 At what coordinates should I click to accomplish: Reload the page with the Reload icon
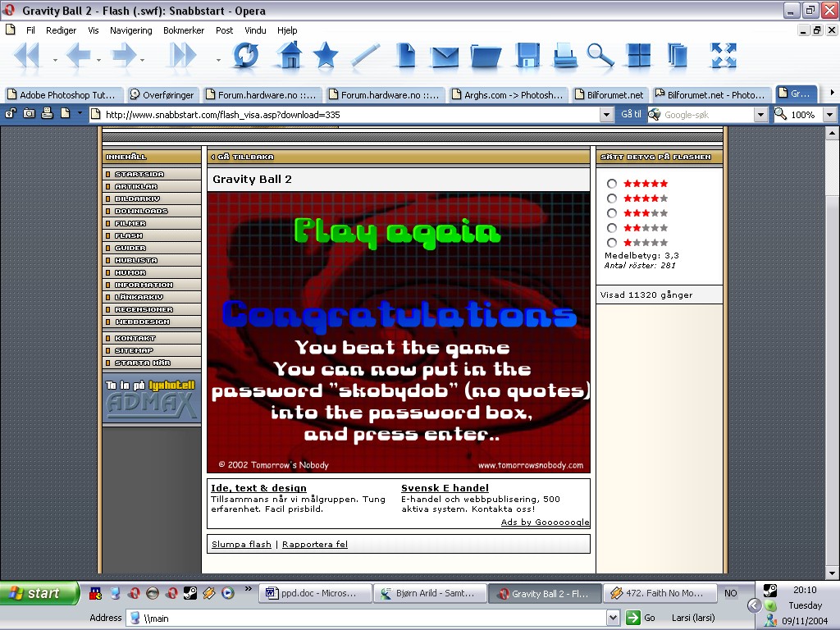(246, 56)
